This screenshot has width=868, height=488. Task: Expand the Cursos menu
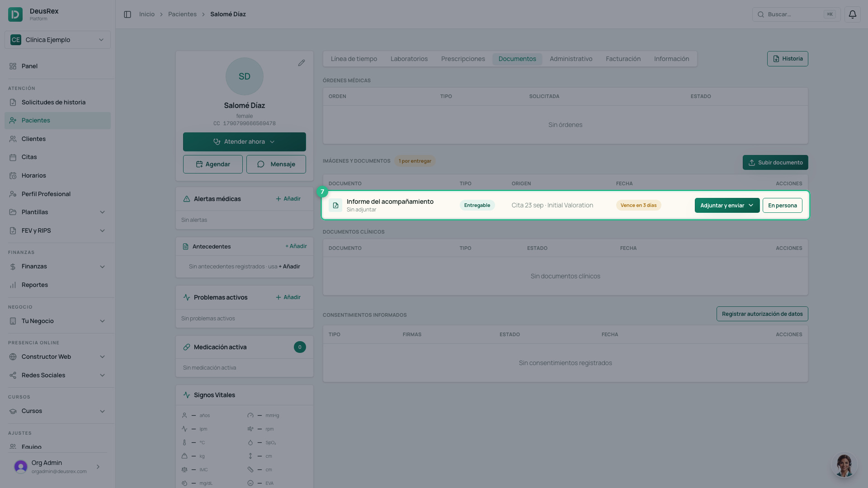point(57,411)
